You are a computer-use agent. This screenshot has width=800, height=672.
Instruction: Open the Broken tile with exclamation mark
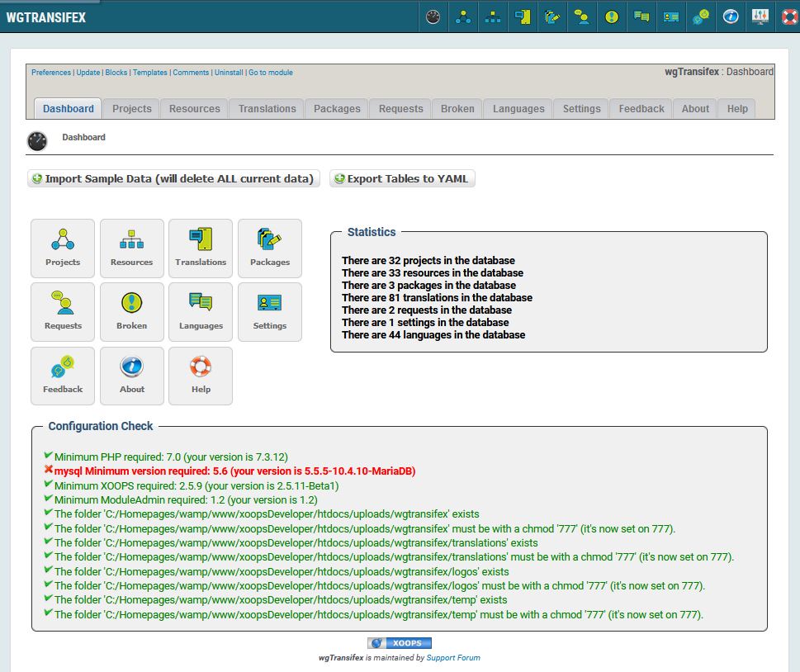point(131,311)
